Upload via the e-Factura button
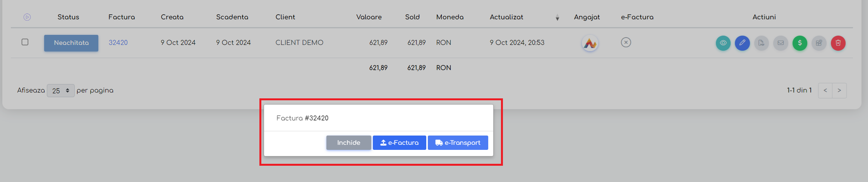 click(400, 143)
